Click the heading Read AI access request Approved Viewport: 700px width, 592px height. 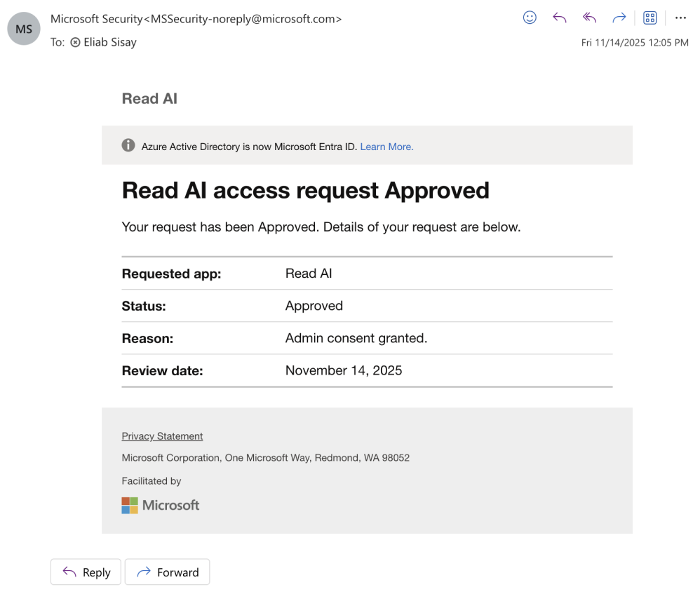click(x=305, y=191)
